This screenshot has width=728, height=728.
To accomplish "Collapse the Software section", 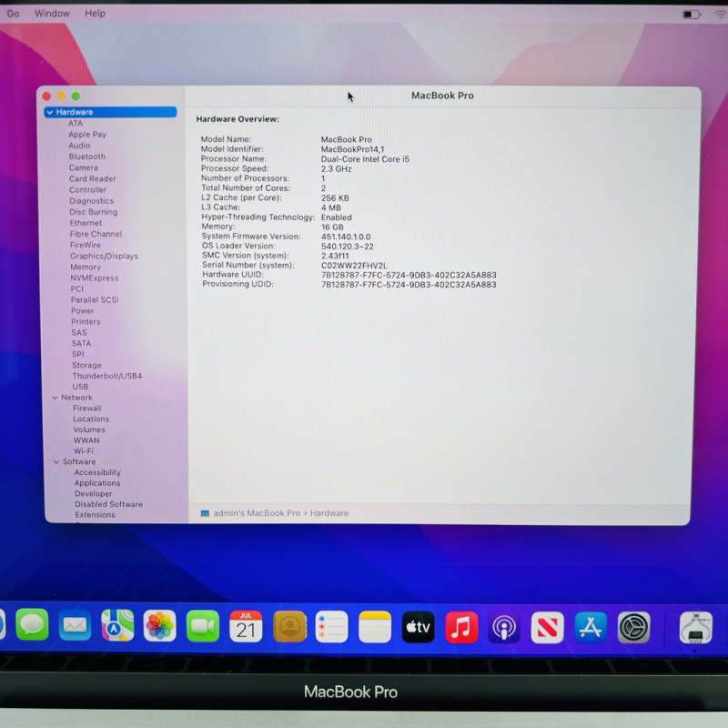I will click(56, 461).
